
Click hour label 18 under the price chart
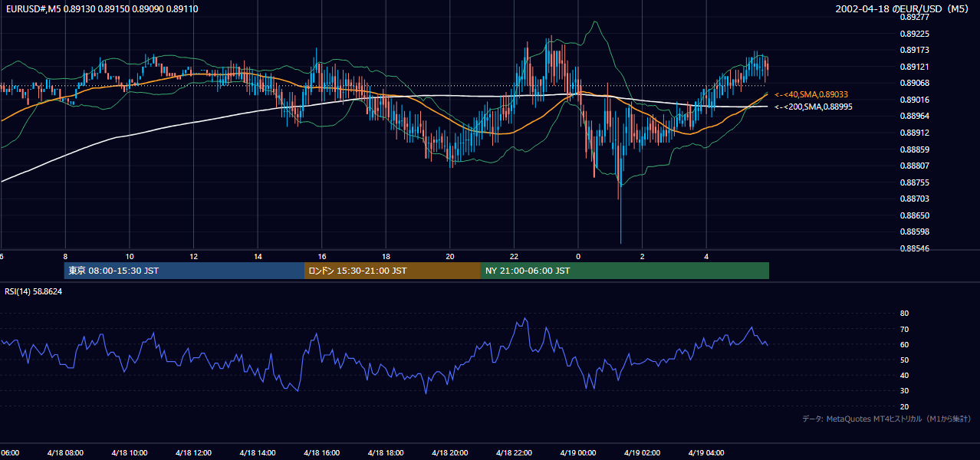(x=386, y=256)
